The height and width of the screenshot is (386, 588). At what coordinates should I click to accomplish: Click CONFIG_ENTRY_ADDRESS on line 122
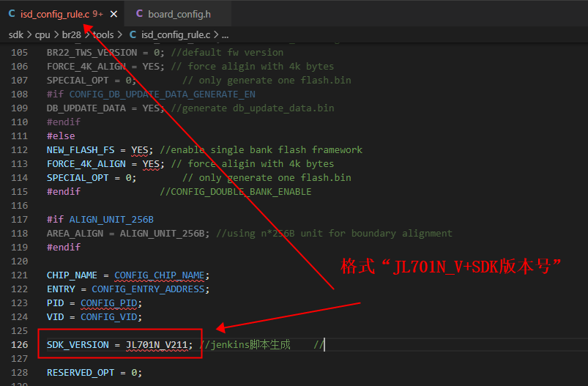click(148, 289)
